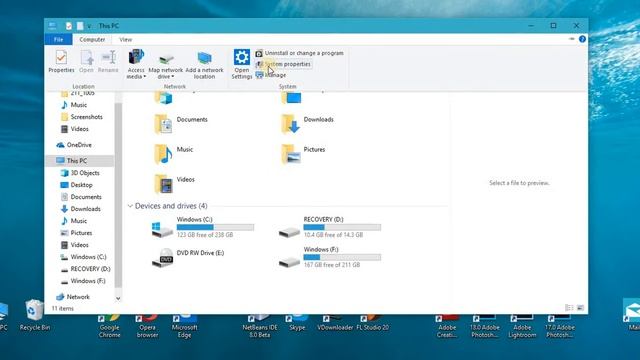The width and height of the screenshot is (640, 360).
Task: Select the FL Studio 20 desktop shortcut
Action: (x=372, y=323)
